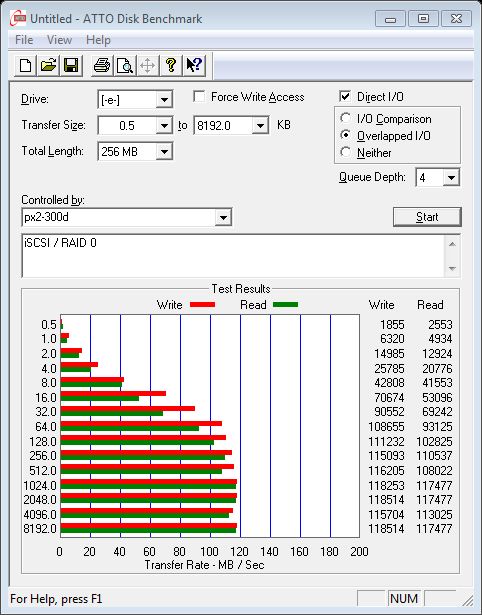This screenshot has width=482, height=615.
Task: Open Print Preview toolbar icon
Action: tap(125, 65)
